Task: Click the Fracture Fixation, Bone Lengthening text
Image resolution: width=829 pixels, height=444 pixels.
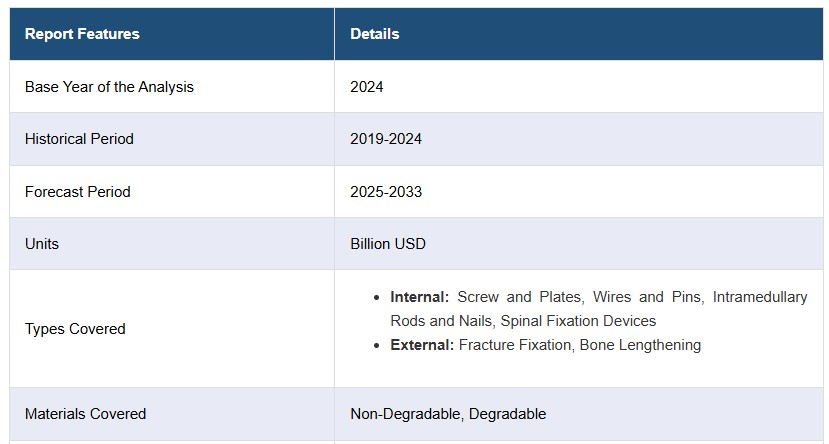Action: [580, 345]
